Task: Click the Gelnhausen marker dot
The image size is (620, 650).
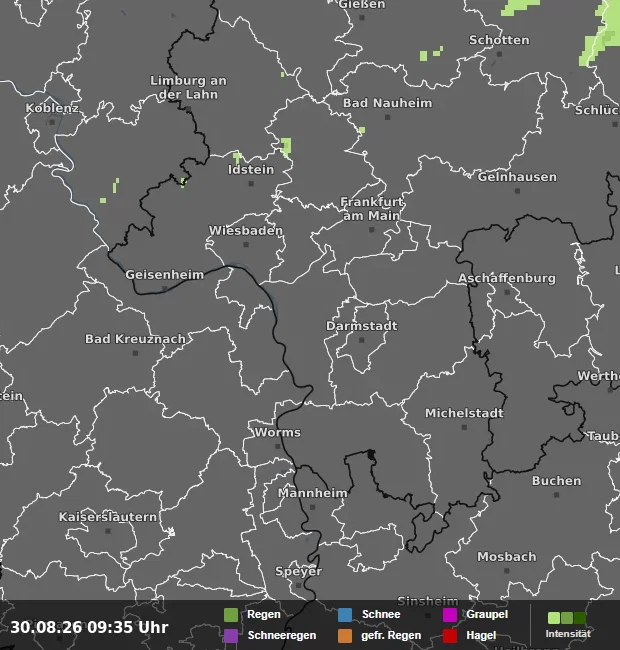Action: [x=517, y=191]
